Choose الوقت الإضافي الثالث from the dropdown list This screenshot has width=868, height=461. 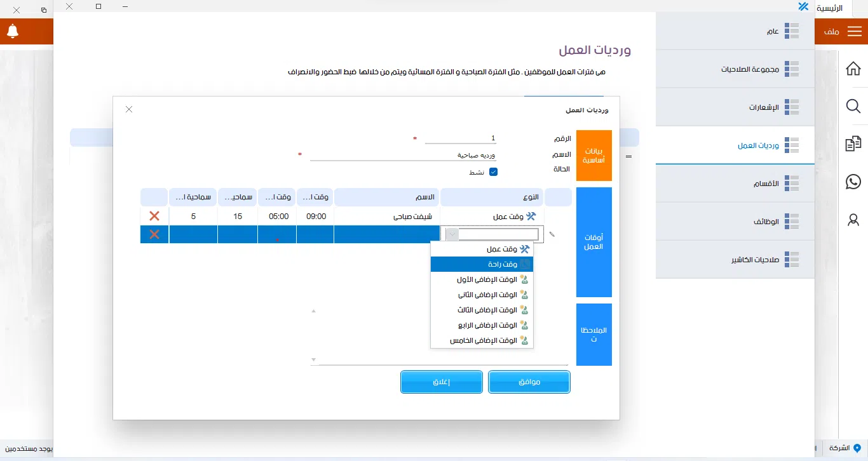click(x=482, y=310)
